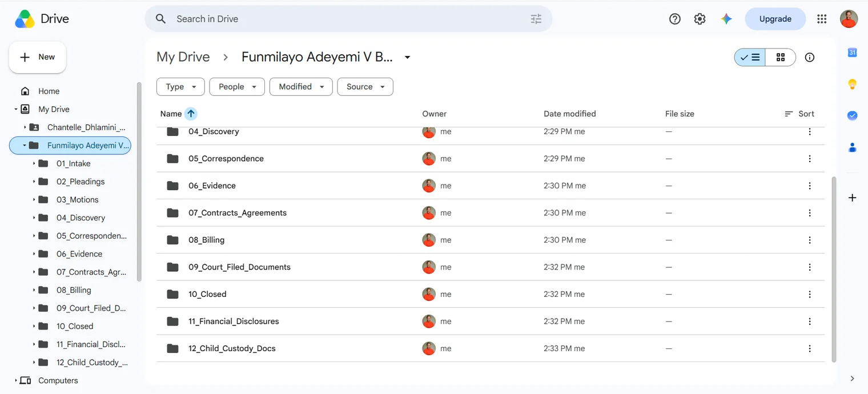Expand 01_Intake folder arrow in sidebar
The width and height of the screenshot is (868, 394).
pyautogui.click(x=34, y=163)
